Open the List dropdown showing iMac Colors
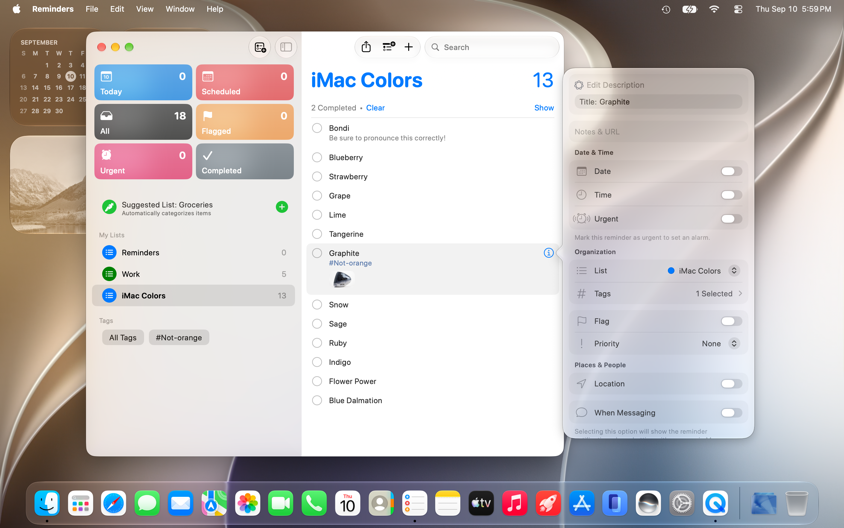The image size is (844, 528). point(704,271)
